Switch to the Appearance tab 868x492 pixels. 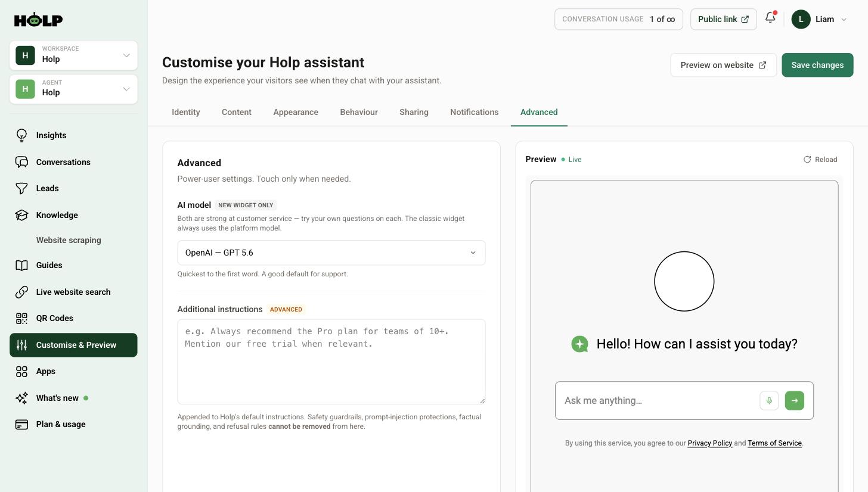tap(296, 112)
